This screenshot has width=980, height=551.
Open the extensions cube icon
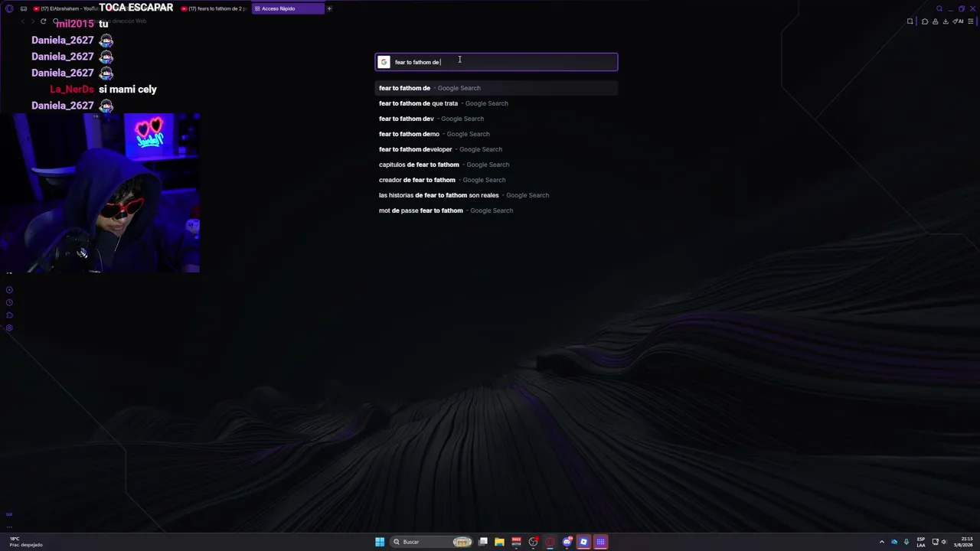tap(925, 21)
